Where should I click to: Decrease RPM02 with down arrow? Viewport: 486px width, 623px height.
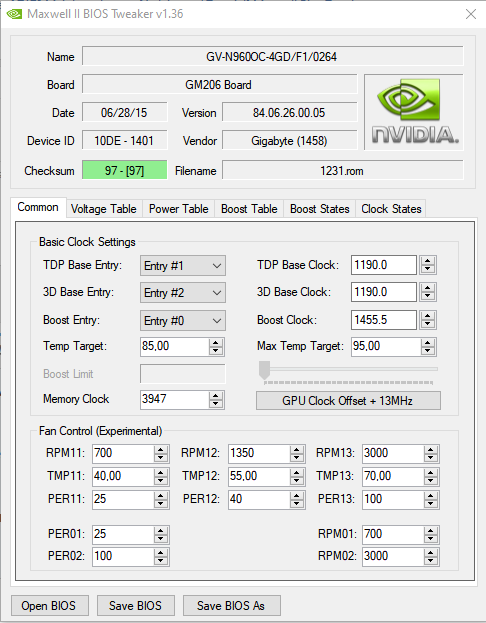[430, 561]
